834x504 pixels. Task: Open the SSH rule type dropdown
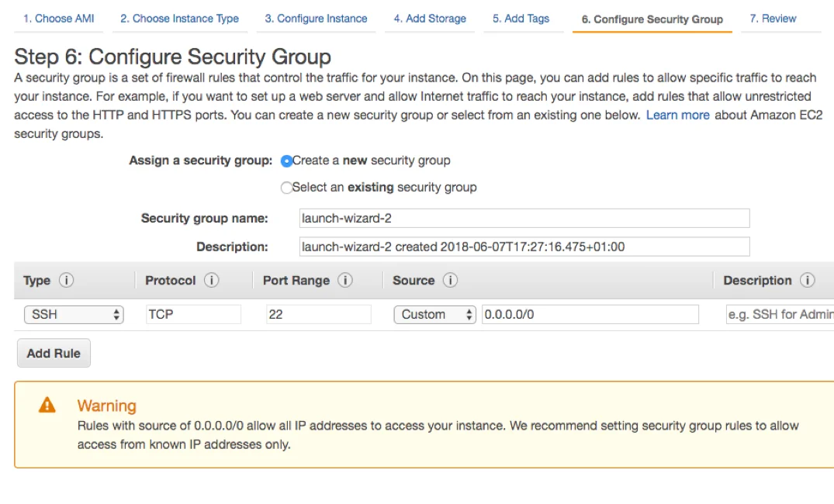point(74,315)
